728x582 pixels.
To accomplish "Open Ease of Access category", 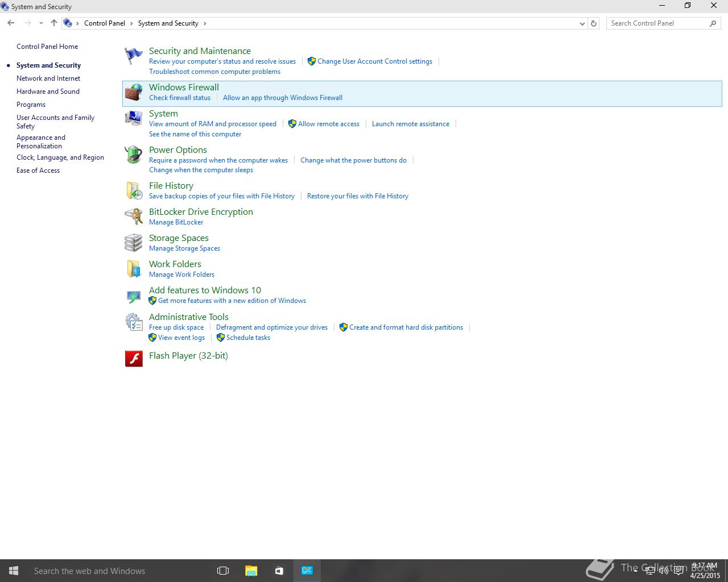I will click(38, 171).
